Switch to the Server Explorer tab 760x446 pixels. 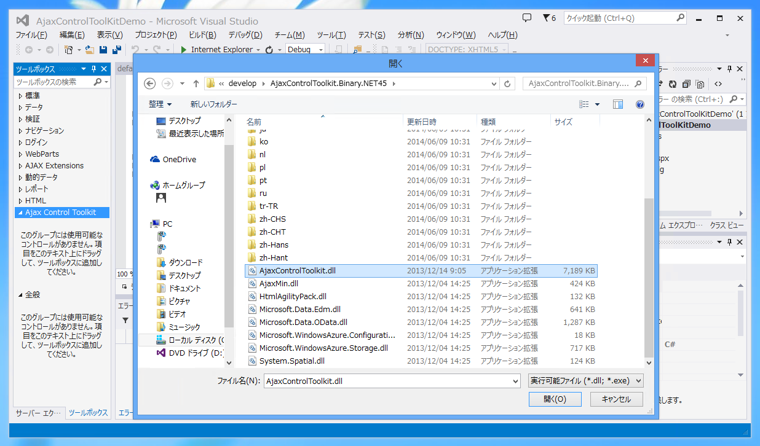[38, 413]
